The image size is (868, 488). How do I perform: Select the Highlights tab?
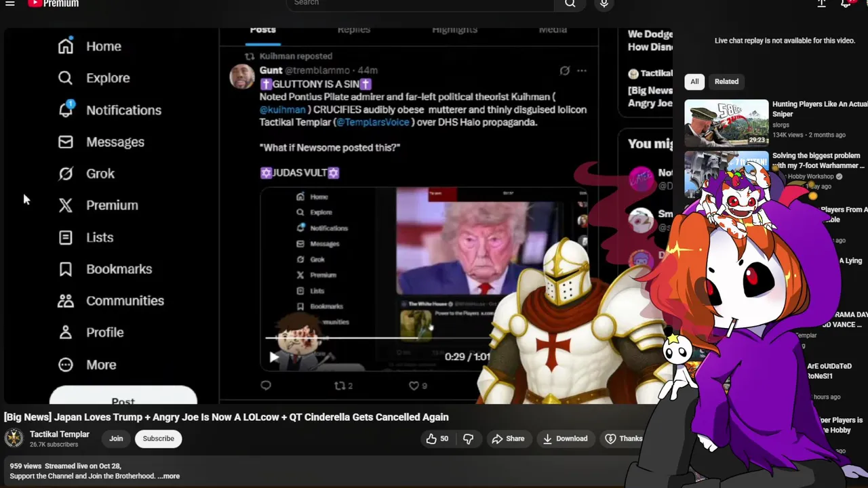pyautogui.click(x=454, y=30)
